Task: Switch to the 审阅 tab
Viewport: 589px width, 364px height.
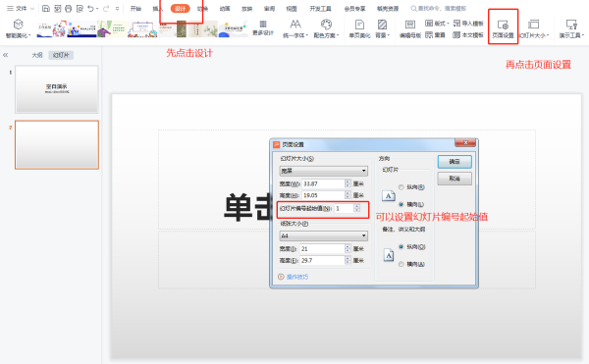Action: click(x=269, y=8)
